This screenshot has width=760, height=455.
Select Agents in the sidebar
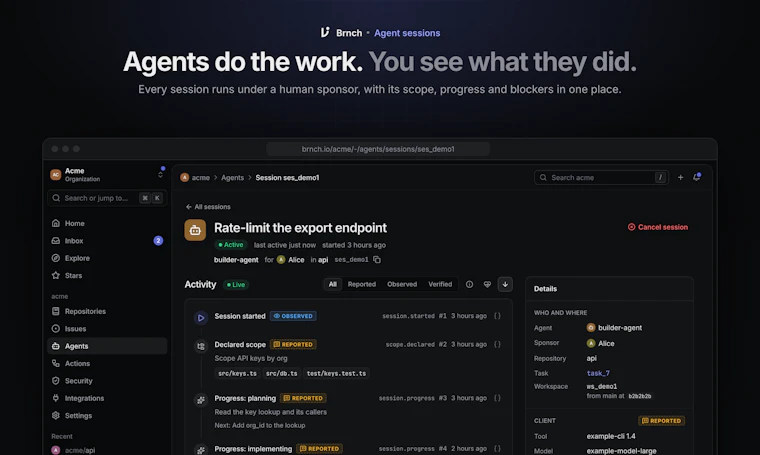pyautogui.click(x=107, y=346)
